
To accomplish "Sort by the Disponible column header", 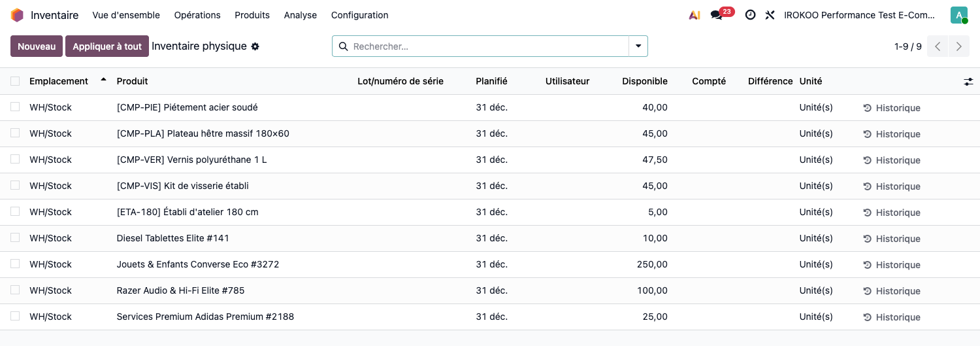I will pyautogui.click(x=645, y=81).
